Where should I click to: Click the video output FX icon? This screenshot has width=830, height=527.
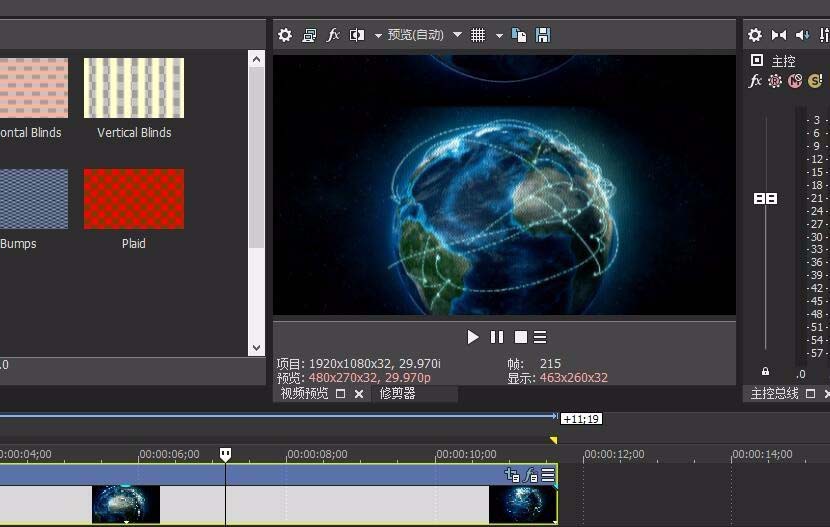tap(333, 35)
